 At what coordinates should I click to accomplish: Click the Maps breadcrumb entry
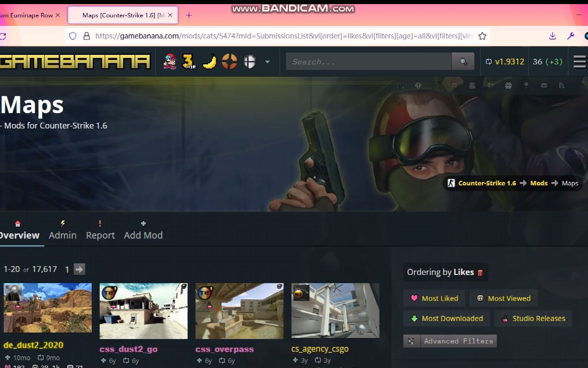coord(570,183)
